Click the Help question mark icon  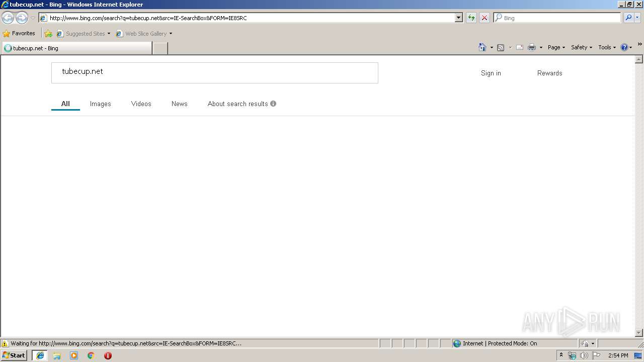click(x=624, y=47)
